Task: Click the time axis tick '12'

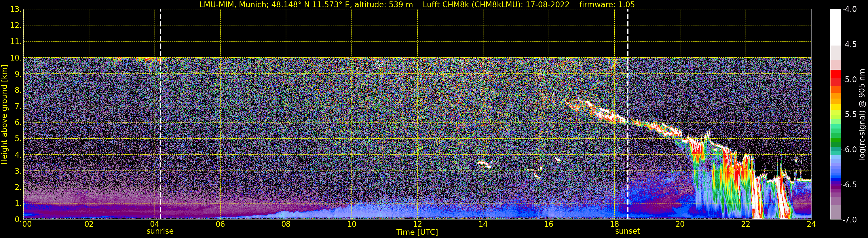Action: coord(417,224)
